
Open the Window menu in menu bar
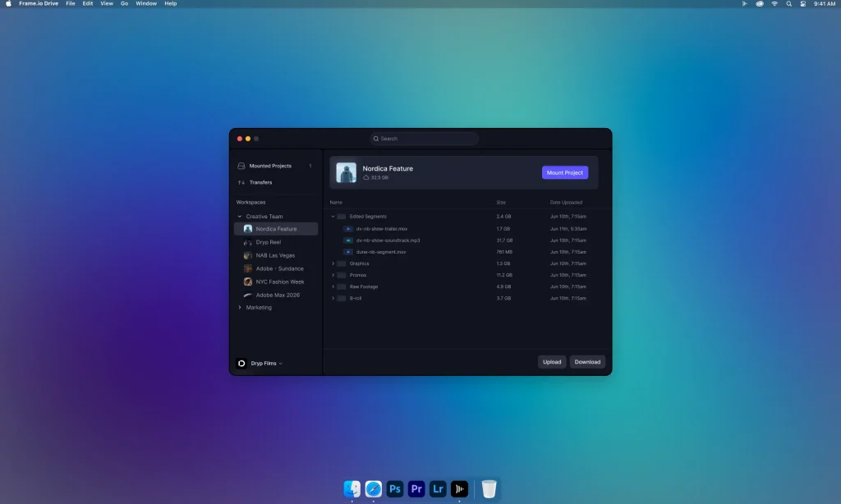tap(146, 4)
